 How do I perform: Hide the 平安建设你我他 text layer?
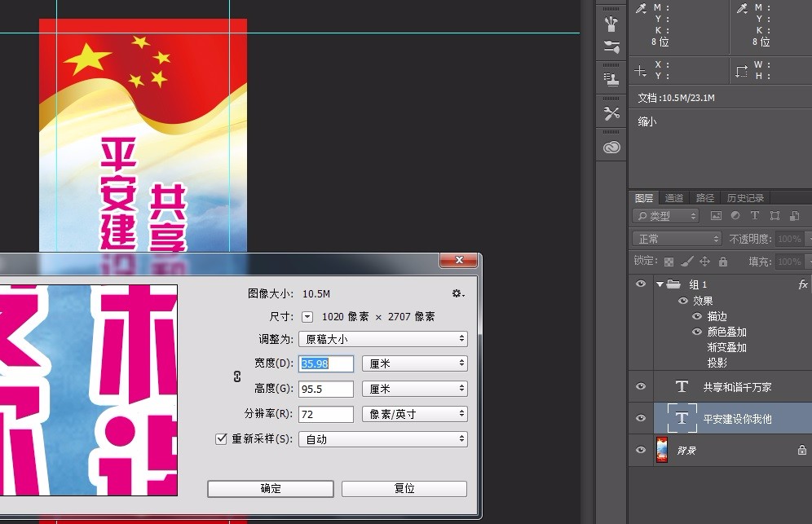pyautogui.click(x=641, y=418)
